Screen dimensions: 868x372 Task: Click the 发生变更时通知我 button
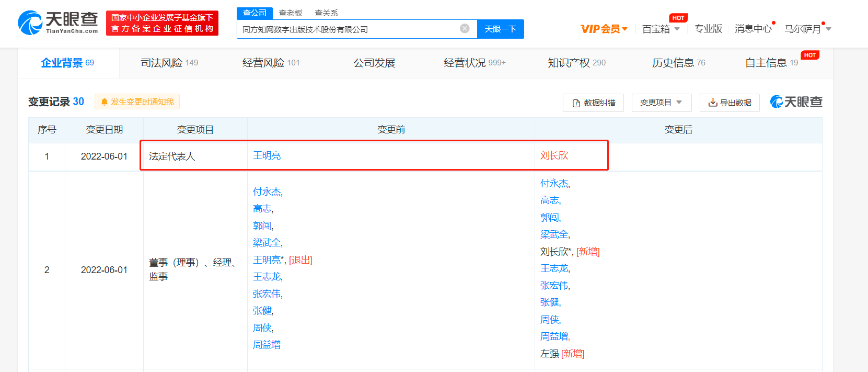coord(137,102)
